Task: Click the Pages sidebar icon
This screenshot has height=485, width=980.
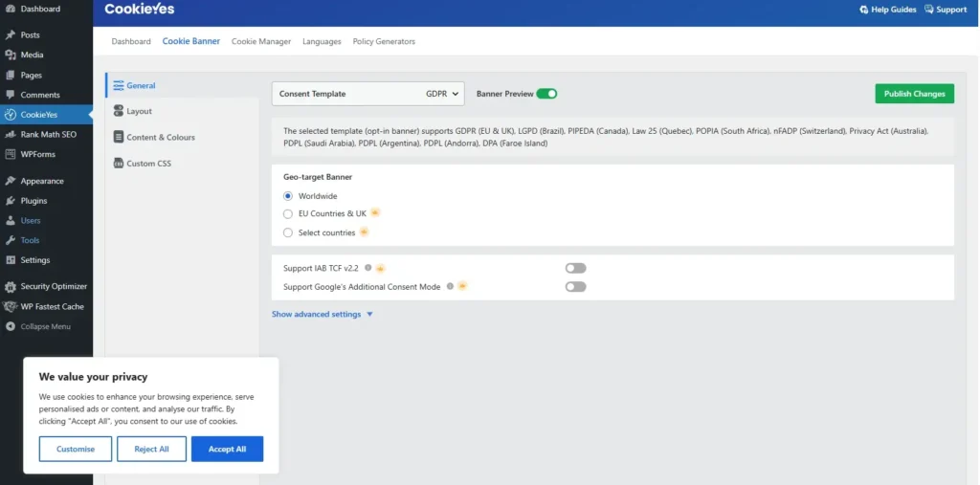Action: pyautogui.click(x=10, y=75)
